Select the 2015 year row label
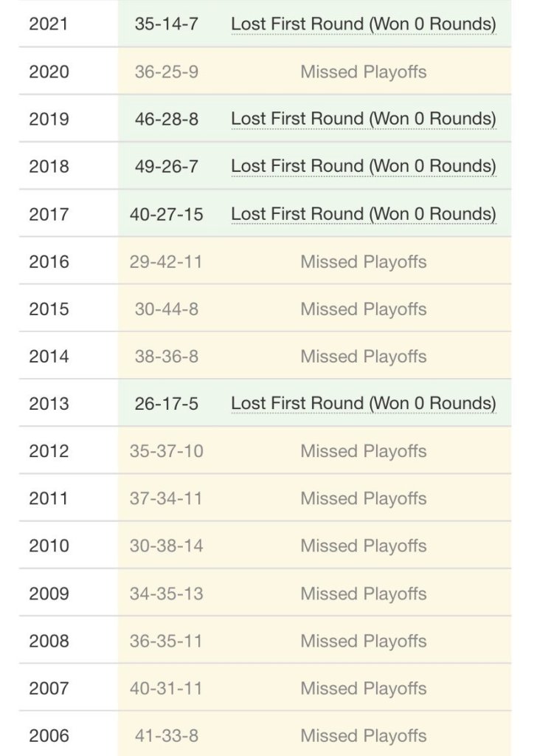This screenshot has width=537, height=756. coord(49,309)
